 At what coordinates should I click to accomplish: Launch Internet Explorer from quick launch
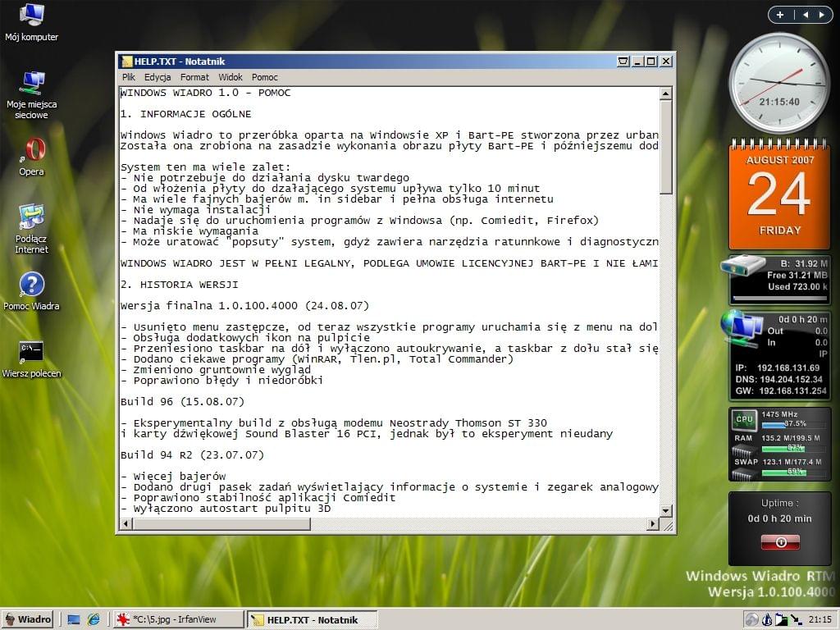pos(94,620)
